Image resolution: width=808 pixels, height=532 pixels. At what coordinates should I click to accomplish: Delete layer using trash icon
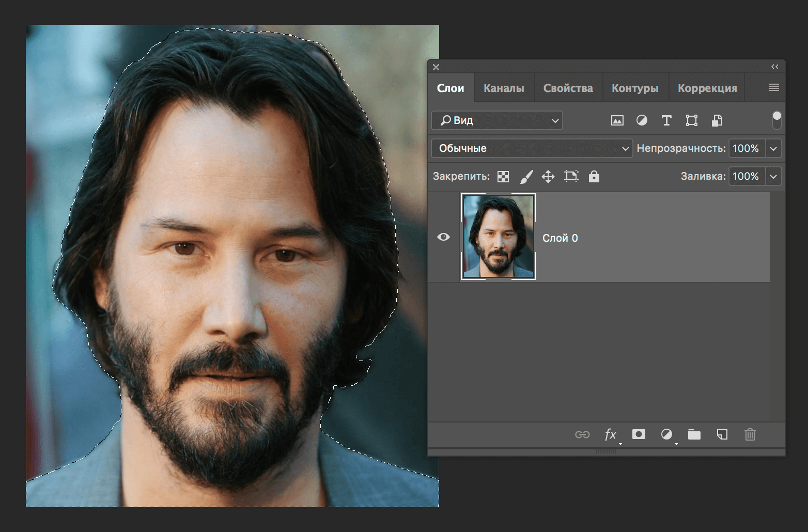pos(750,434)
